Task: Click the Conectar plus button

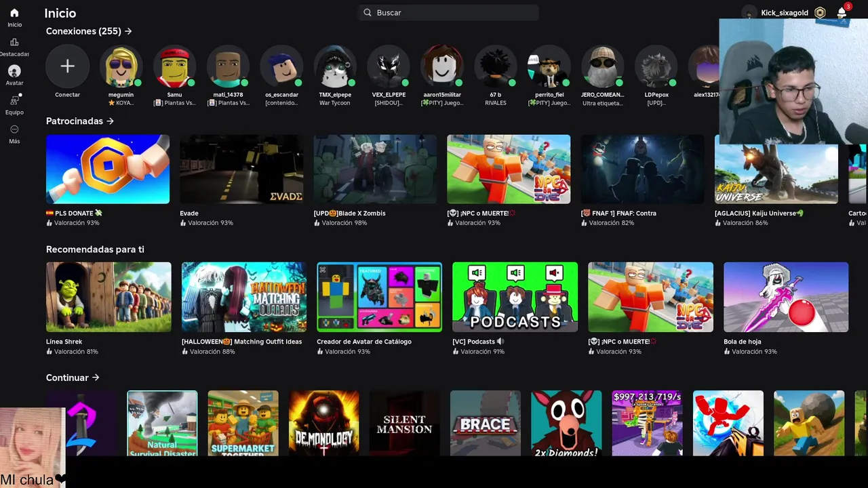Action: (67, 66)
